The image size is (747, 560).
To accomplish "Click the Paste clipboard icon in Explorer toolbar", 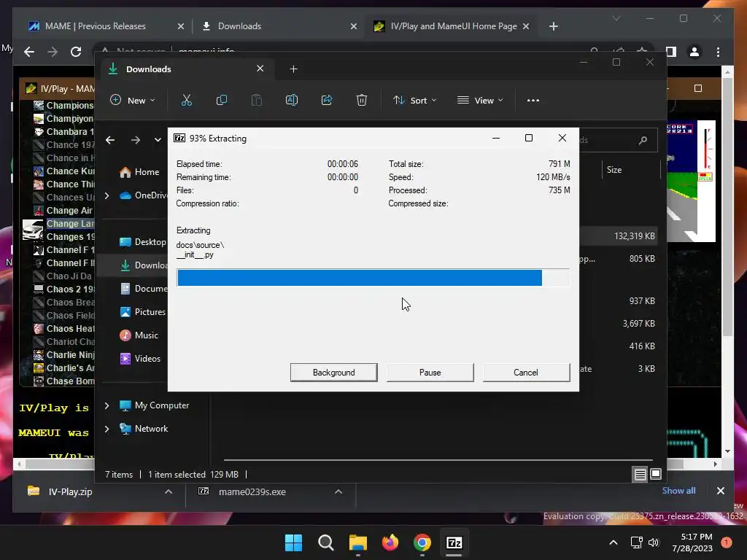I will [x=256, y=100].
